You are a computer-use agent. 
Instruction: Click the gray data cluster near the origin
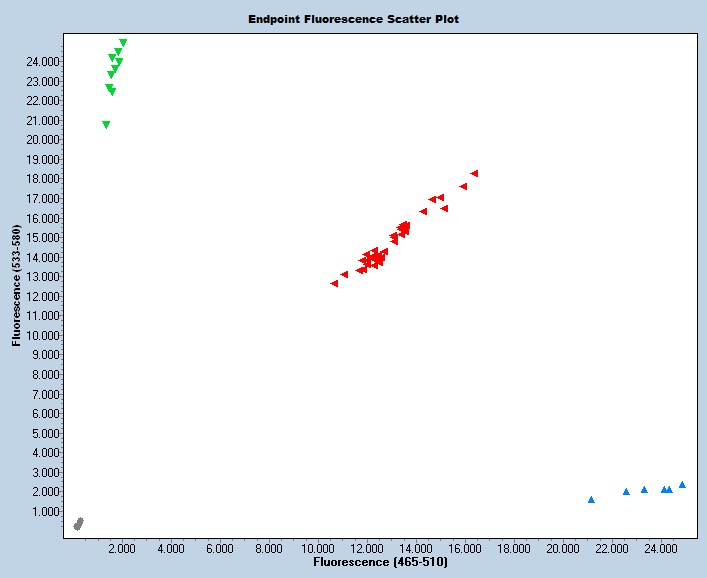click(x=79, y=524)
